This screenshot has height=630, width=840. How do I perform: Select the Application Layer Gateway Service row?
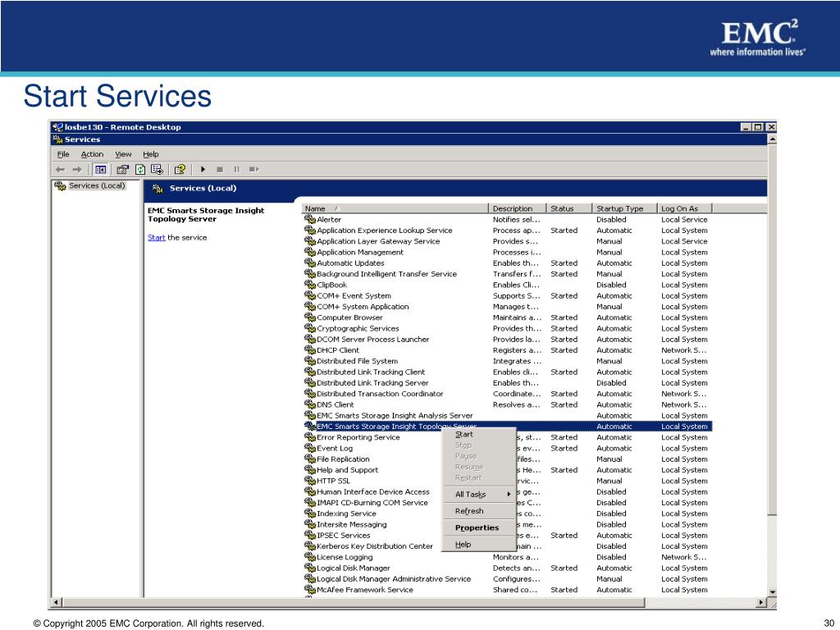pos(507,241)
